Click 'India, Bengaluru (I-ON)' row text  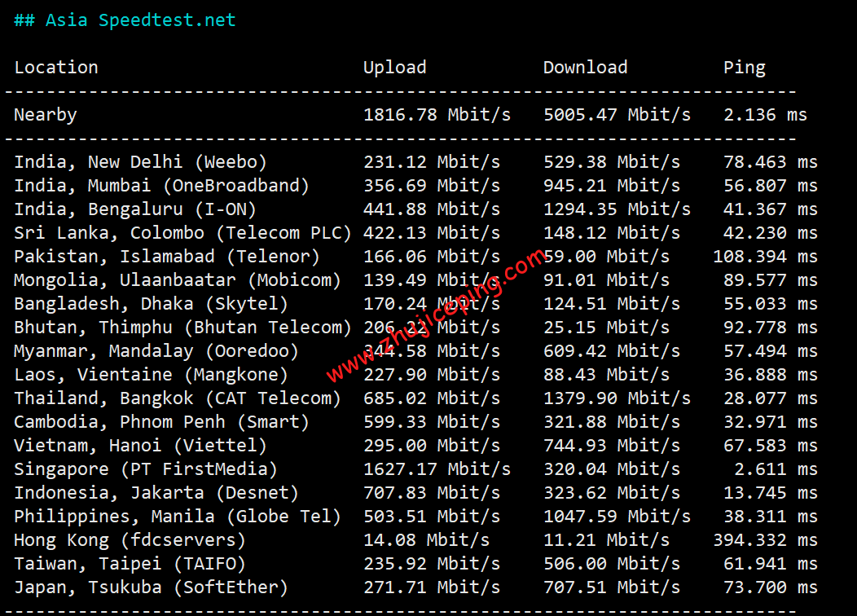click(135, 209)
